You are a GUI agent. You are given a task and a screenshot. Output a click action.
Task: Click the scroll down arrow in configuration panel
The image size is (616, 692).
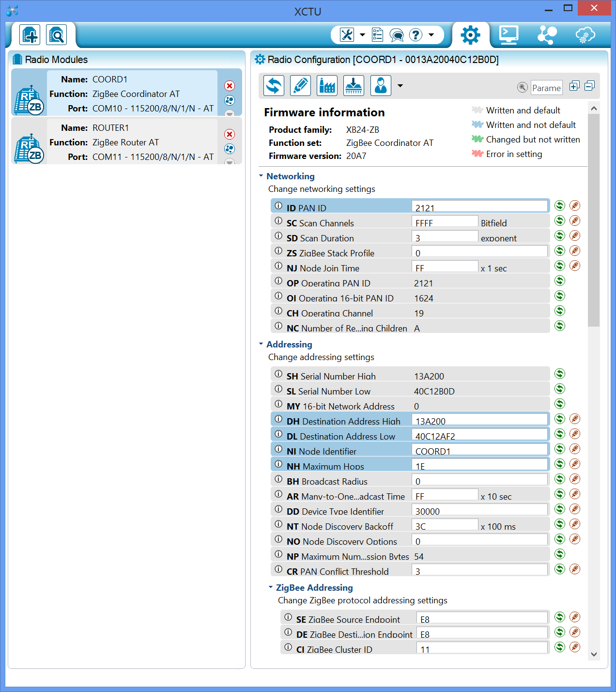594,654
